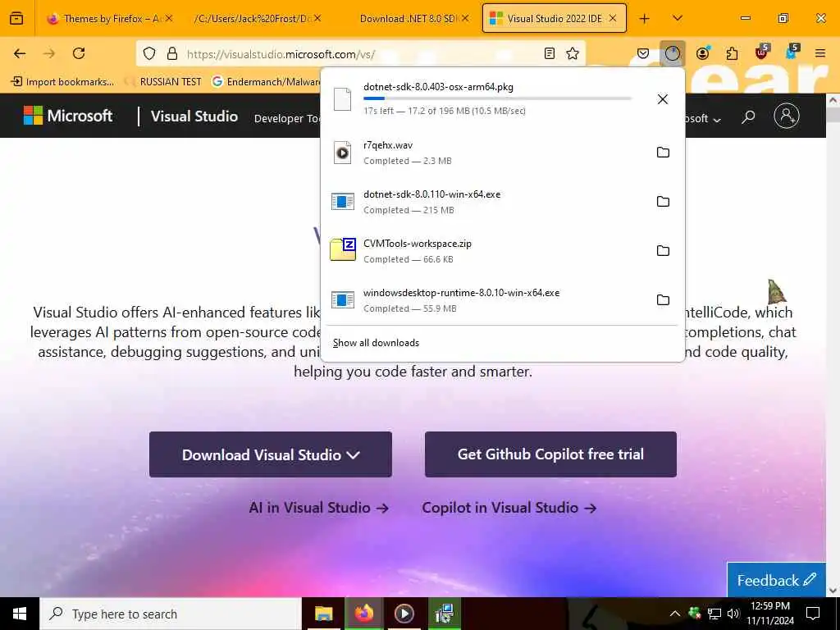Image resolution: width=840 pixels, height=630 pixels.
Task: Open the Firefox View icon
Action: tap(16, 18)
